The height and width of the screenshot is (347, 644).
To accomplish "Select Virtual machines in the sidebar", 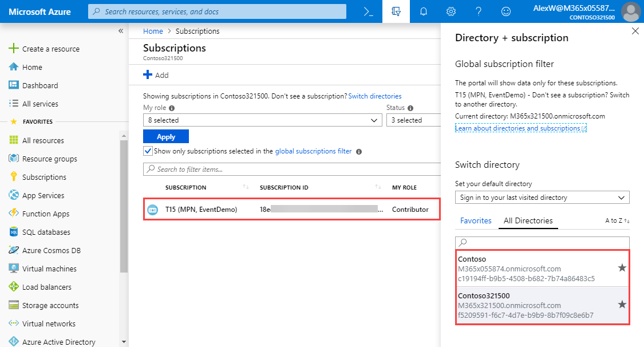I will point(49,269).
